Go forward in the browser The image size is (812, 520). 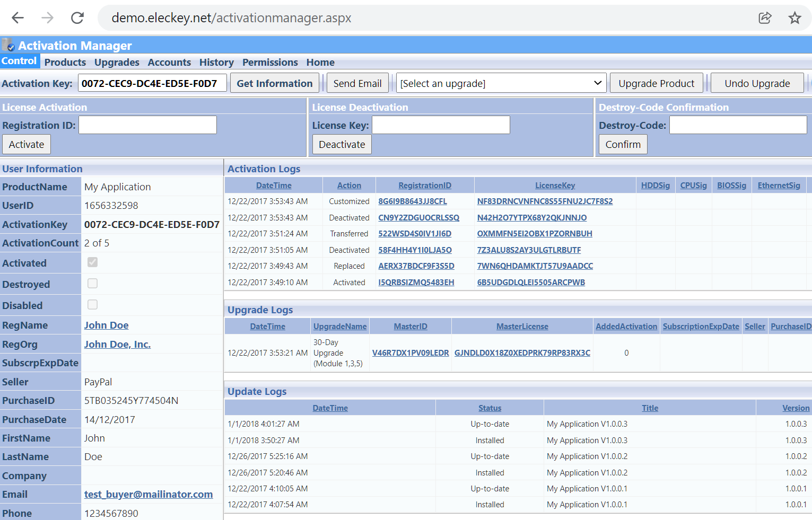pos(48,18)
